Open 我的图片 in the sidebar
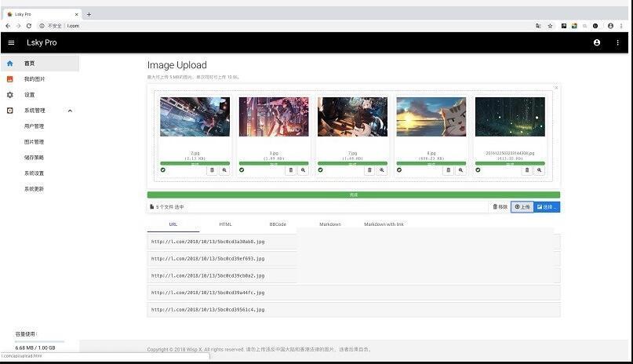Screen dimensions: 633x364 coord(35,79)
